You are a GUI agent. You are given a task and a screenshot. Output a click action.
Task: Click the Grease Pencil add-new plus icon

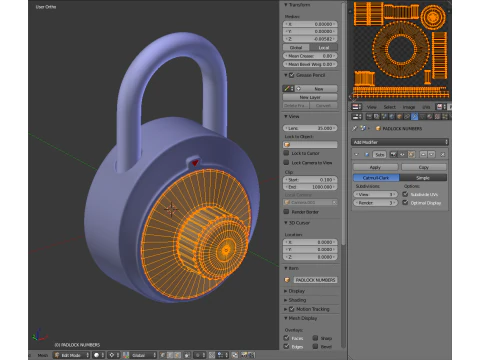(299, 89)
